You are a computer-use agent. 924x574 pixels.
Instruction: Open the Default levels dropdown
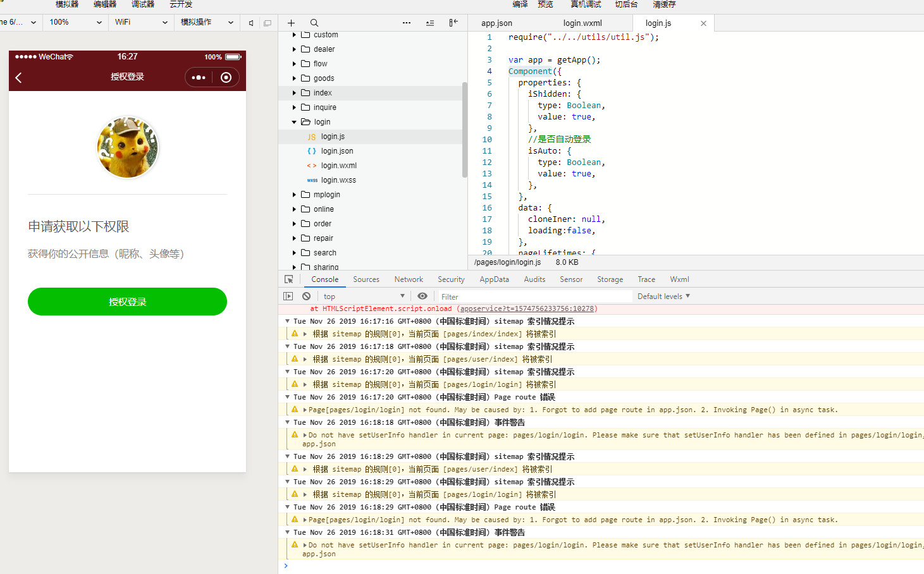pyautogui.click(x=663, y=296)
